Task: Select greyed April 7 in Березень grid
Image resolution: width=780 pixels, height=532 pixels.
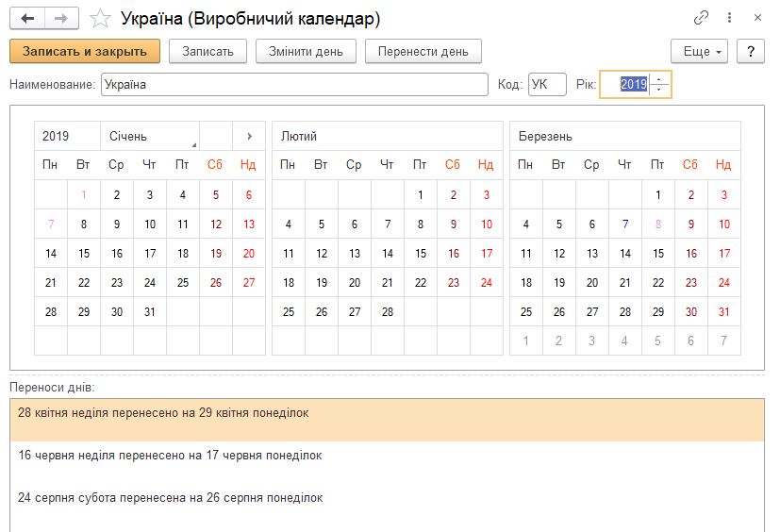Action: point(723,341)
